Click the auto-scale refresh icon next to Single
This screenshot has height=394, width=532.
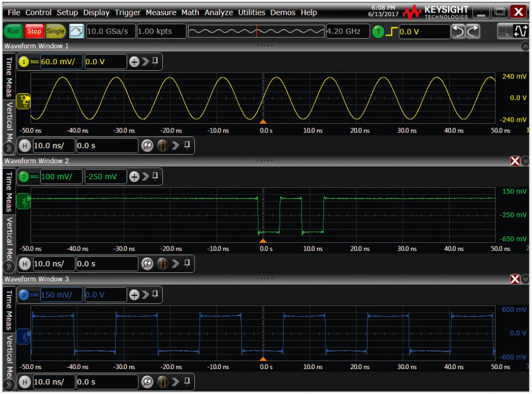[76, 31]
